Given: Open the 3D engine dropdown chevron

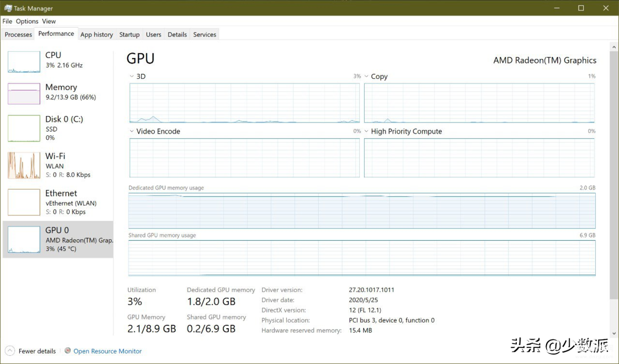Looking at the screenshot, I should (132, 76).
